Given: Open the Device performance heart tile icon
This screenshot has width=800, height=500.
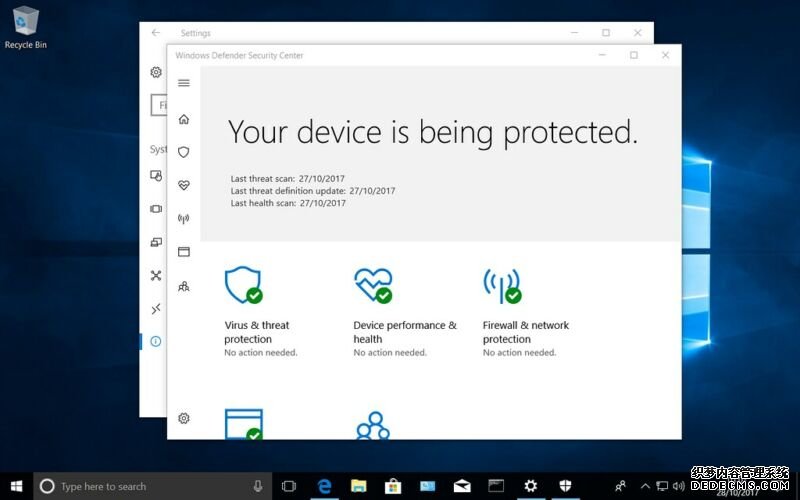Looking at the screenshot, I should pyautogui.click(x=373, y=285).
